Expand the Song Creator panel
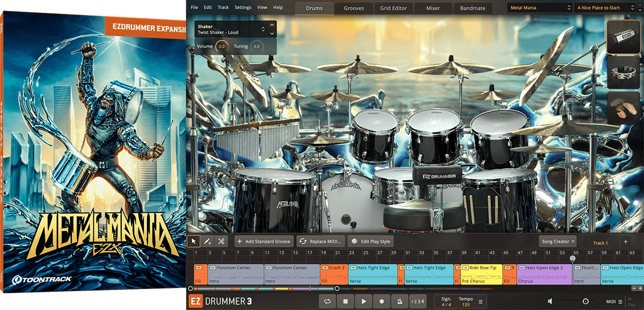The image size is (644, 310). point(558,241)
